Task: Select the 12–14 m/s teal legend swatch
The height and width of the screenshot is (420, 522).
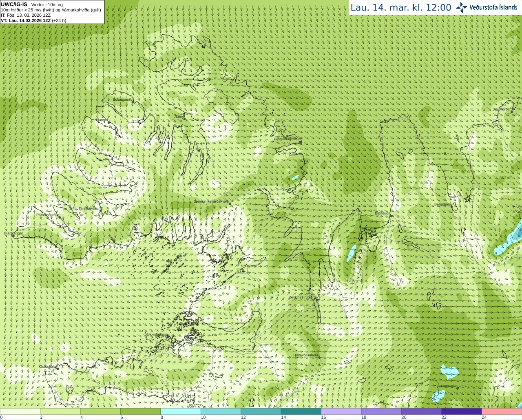Action: (x=261, y=411)
